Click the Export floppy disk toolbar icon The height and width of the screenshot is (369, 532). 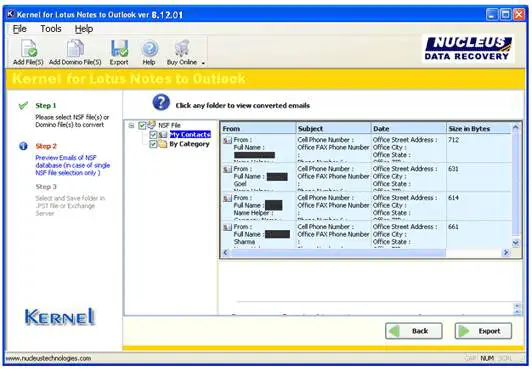tap(119, 48)
